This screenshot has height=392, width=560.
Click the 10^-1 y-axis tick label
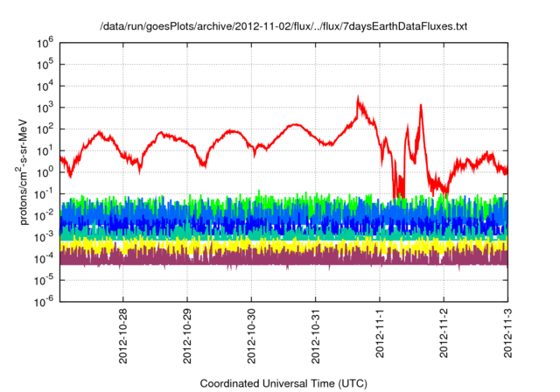[45, 194]
